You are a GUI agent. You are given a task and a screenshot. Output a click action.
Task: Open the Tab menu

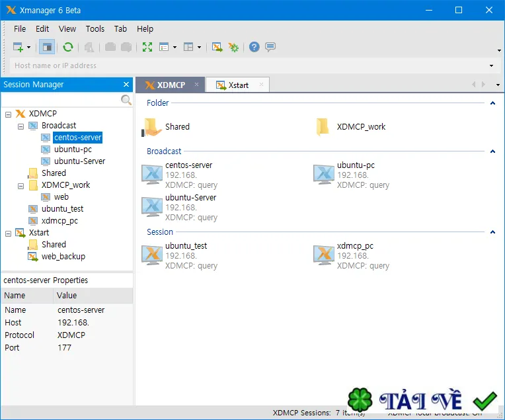tap(120, 29)
